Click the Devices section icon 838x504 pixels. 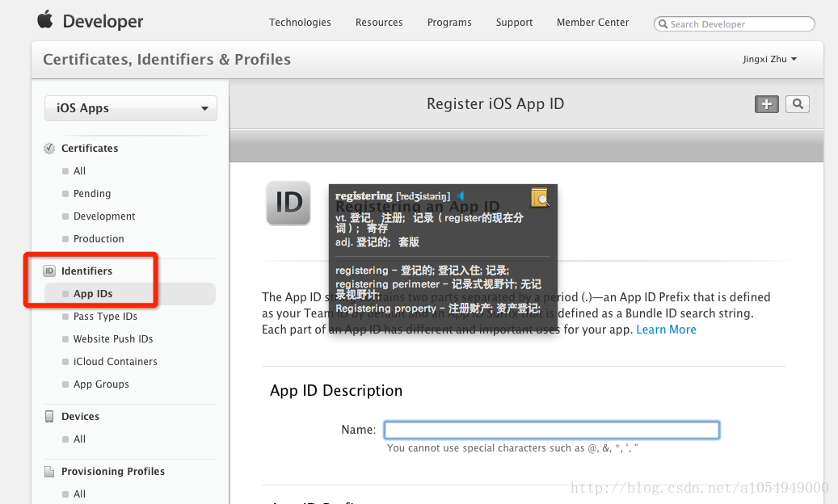click(49, 417)
